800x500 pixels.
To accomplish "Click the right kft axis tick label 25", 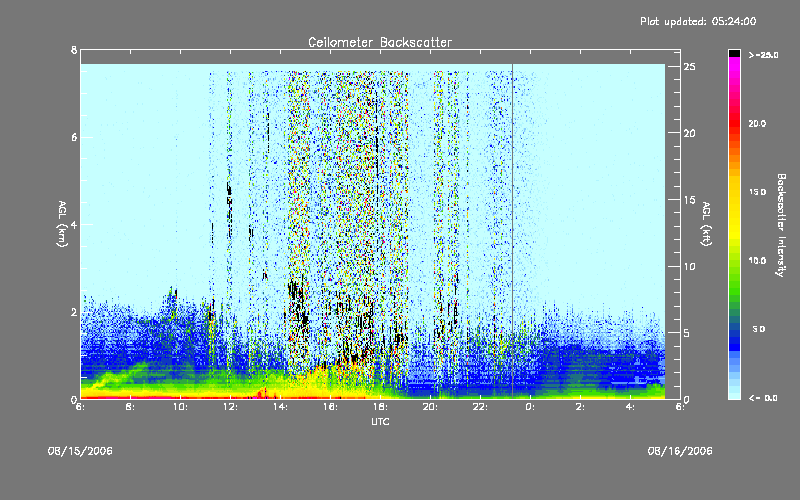I will point(689,67).
